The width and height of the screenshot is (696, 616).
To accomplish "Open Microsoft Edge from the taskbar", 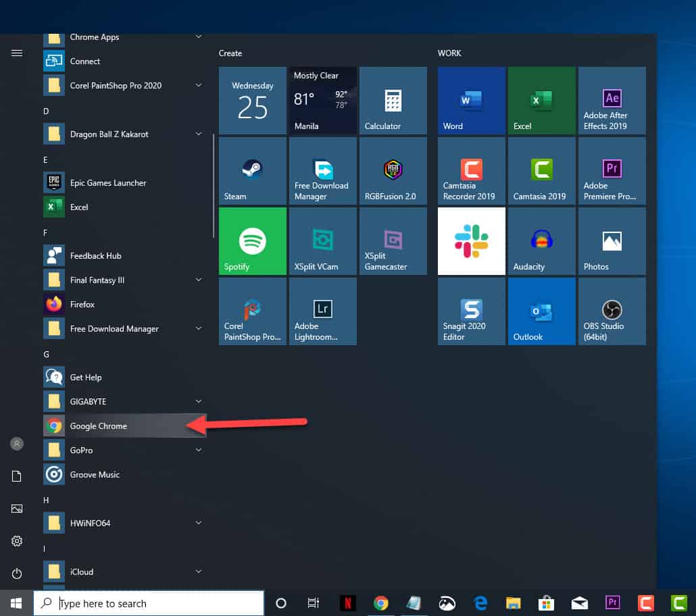I will [x=480, y=603].
